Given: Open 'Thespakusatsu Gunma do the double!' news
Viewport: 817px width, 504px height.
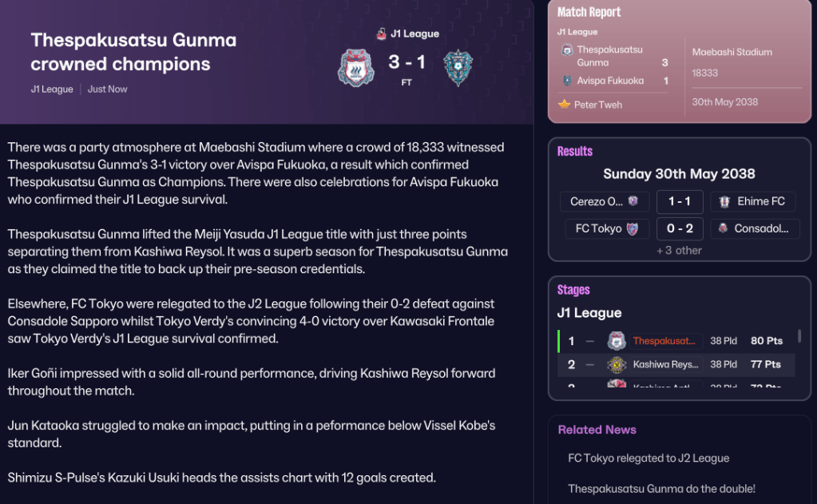Looking at the screenshot, I should [x=661, y=489].
